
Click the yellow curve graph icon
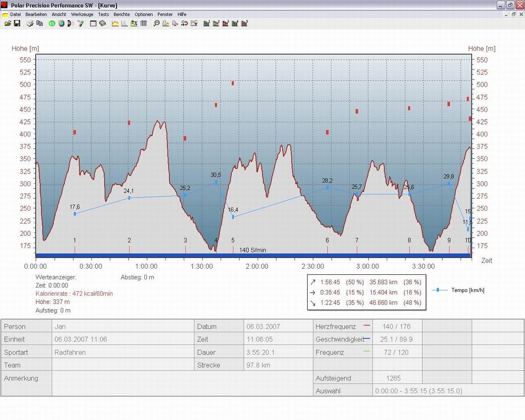115,23
